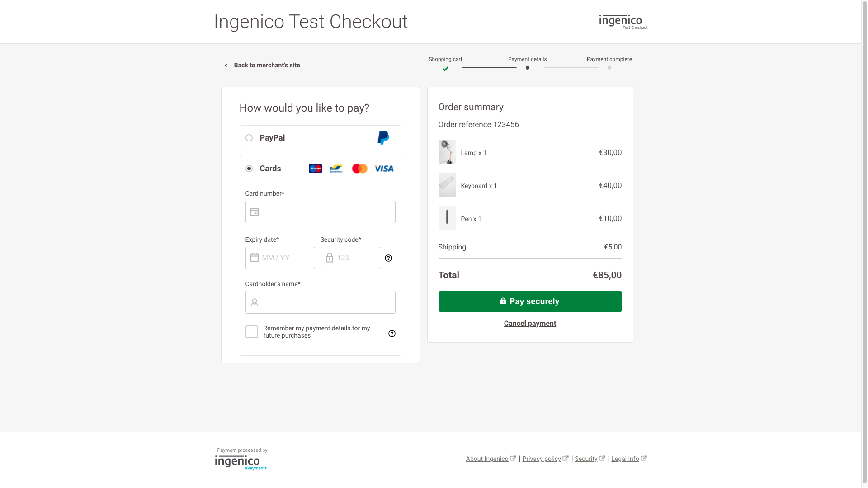Screen dimensions: 868x488
Task: Select the PayPal payment option
Action: pos(249,138)
